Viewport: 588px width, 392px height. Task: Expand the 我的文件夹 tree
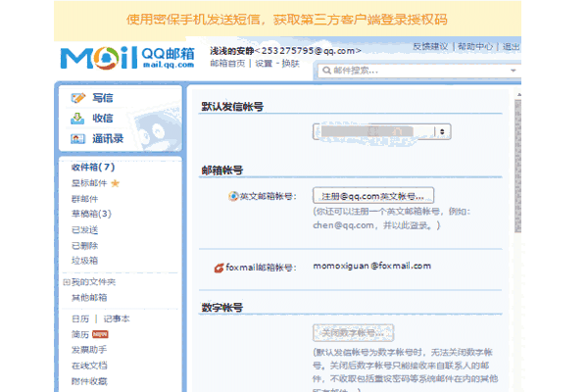(x=67, y=282)
